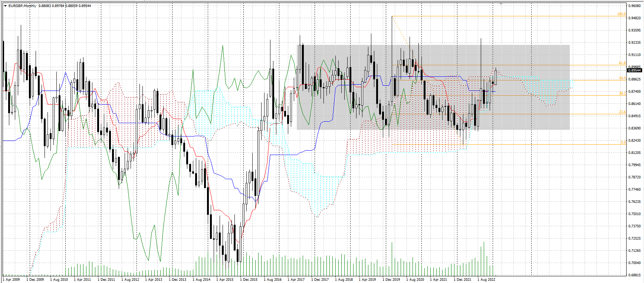Click the Fibonacci 61.8 level label
Viewport: 644px width, 283px height.
[x=622, y=63]
